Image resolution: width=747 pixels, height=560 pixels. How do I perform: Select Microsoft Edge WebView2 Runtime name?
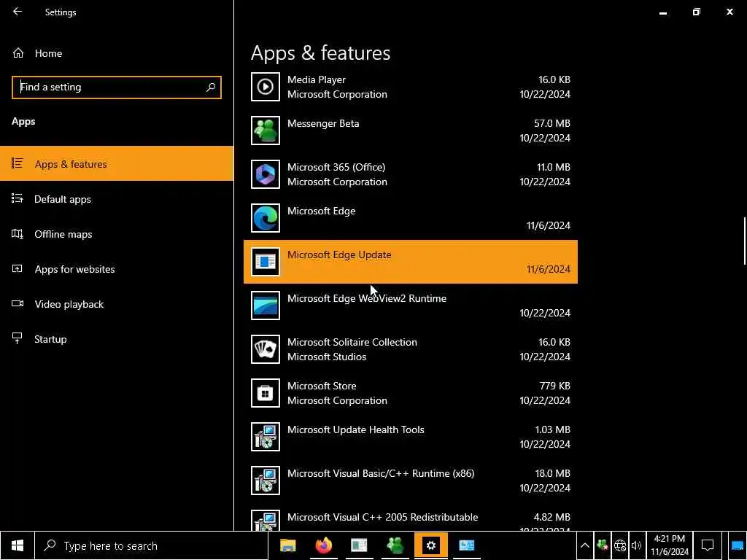tap(367, 298)
